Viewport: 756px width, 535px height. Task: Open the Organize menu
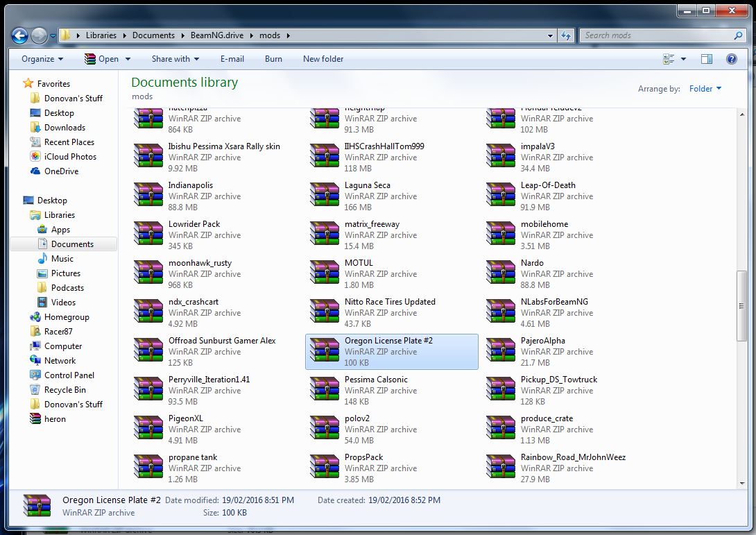[x=42, y=59]
